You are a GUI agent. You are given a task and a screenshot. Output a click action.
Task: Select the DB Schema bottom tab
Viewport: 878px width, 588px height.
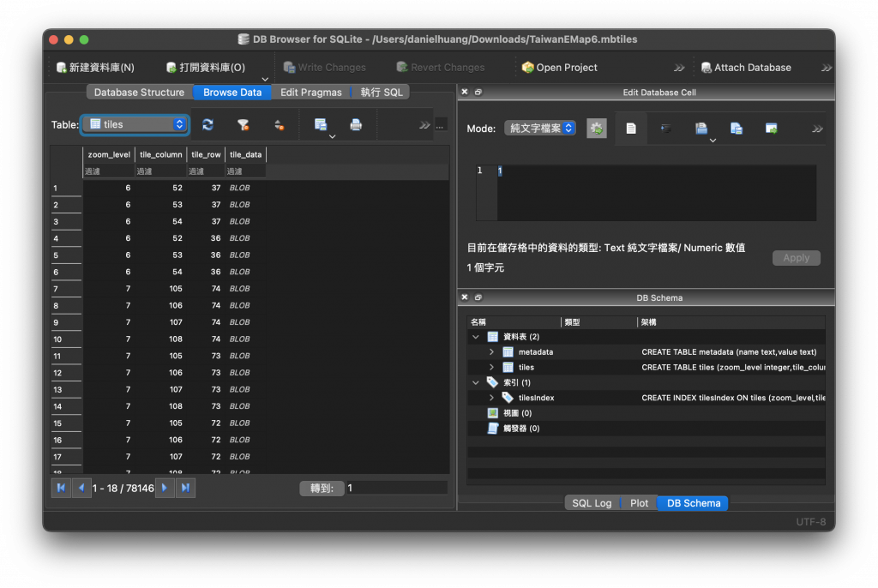pyautogui.click(x=693, y=503)
